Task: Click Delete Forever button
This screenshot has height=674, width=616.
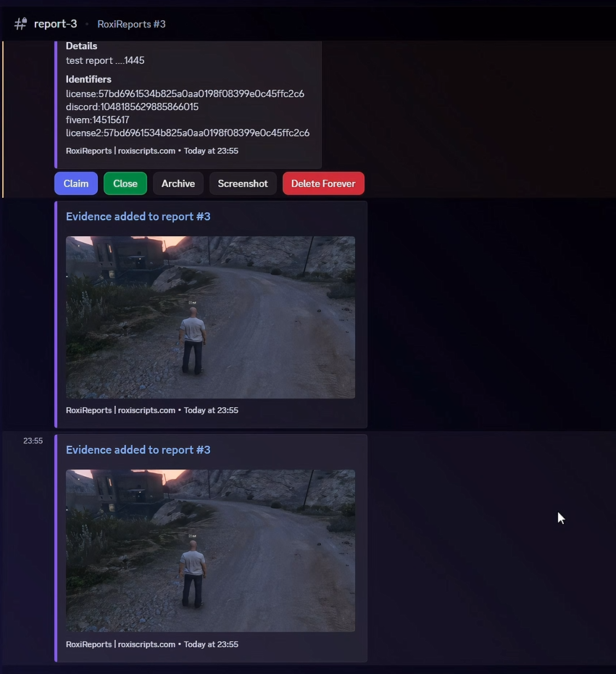Action: pyautogui.click(x=323, y=183)
